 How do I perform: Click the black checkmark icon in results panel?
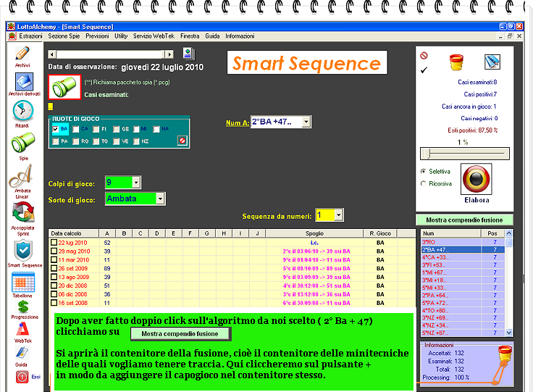(x=424, y=70)
